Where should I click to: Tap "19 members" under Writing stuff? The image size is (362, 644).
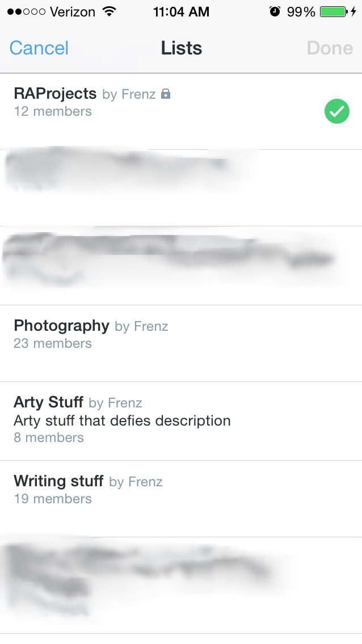(53, 499)
